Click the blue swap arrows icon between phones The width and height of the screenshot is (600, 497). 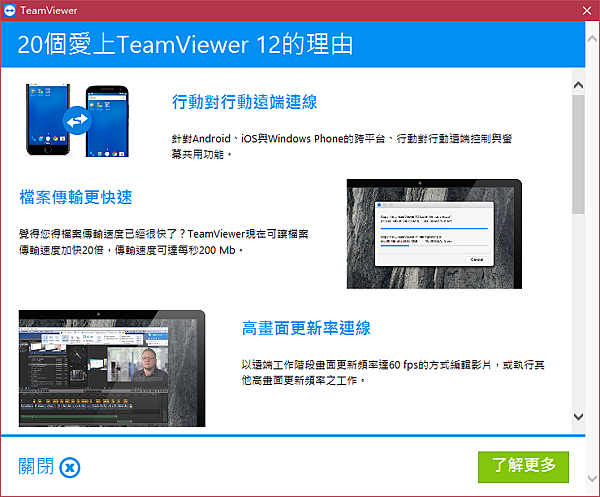77,121
